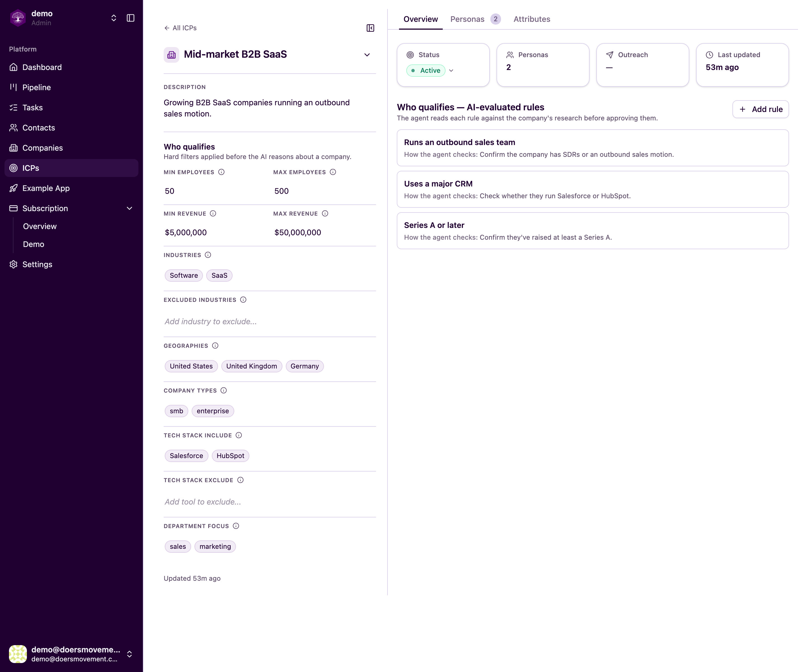Show info for Min Employees

[x=221, y=172]
